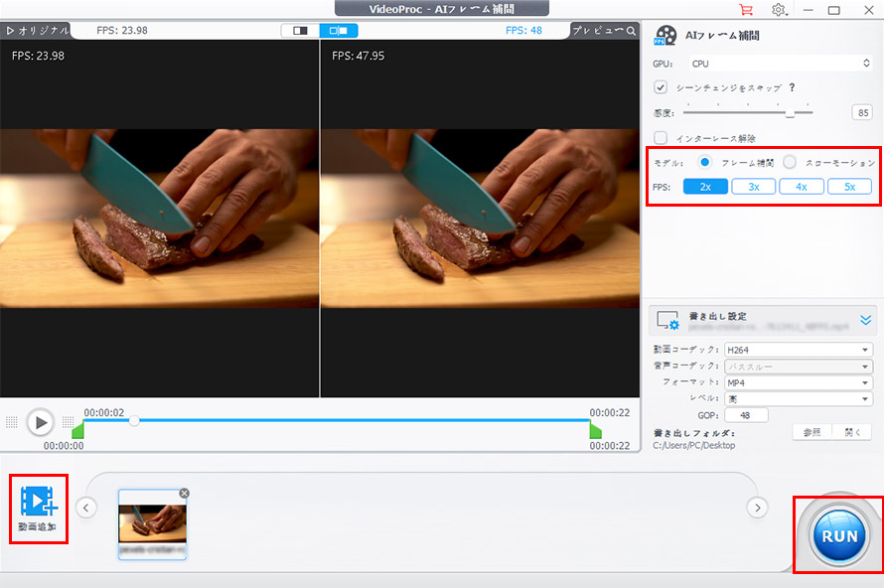
Task: Choose the 3x FPS multiplier
Action: pos(753,187)
